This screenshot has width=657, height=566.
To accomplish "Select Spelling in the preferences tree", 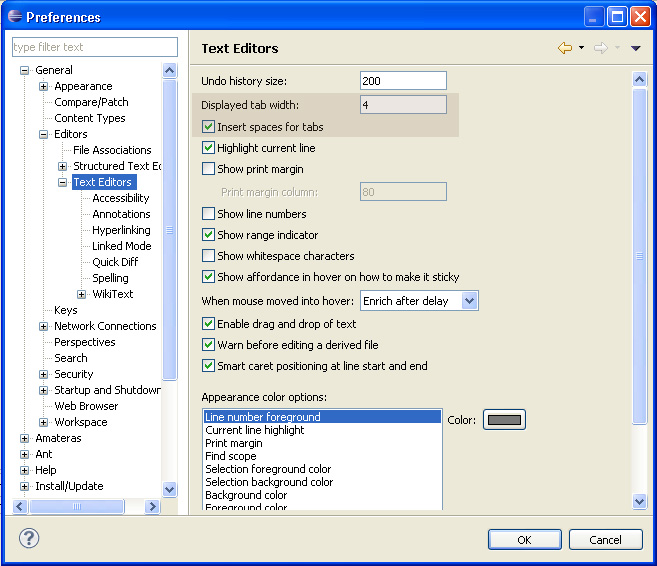I will pyautogui.click(x=110, y=278).
